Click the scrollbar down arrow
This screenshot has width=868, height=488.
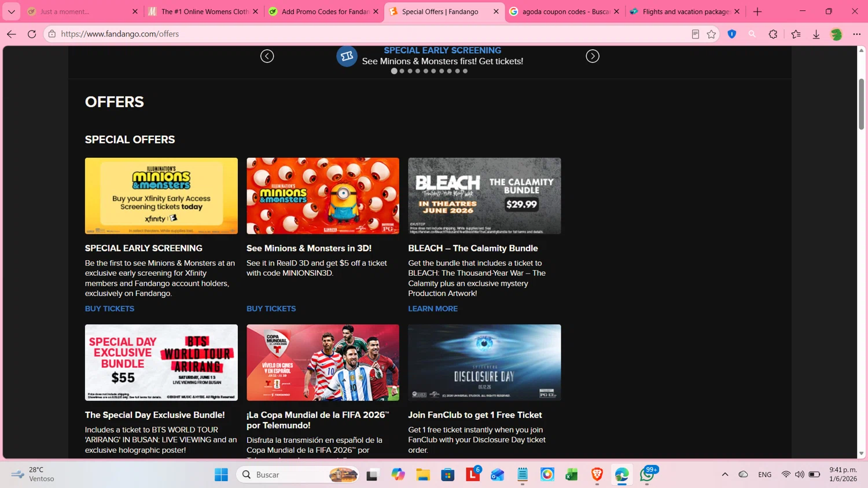pyautogui.click(x=861, y=454)
